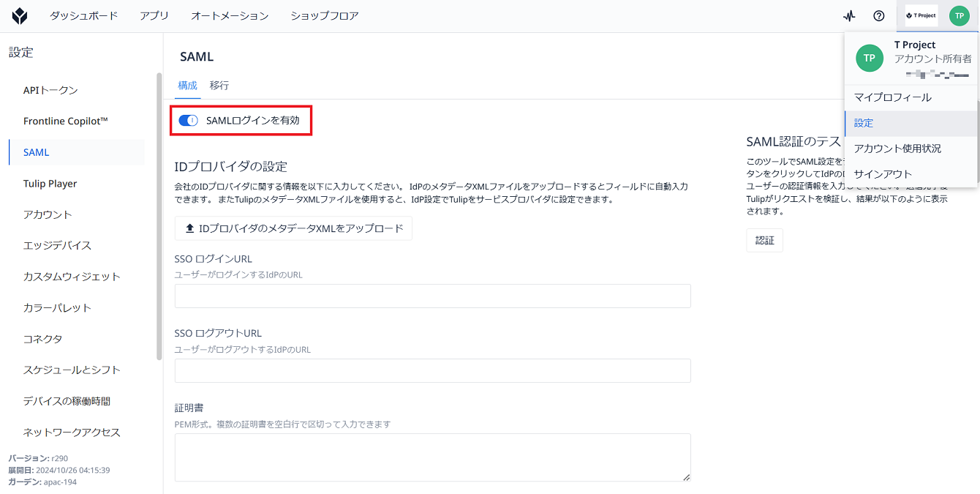Screen dimensions: 980x494
Task: Open the activity pulse icon
Action: tap(849, 15)
